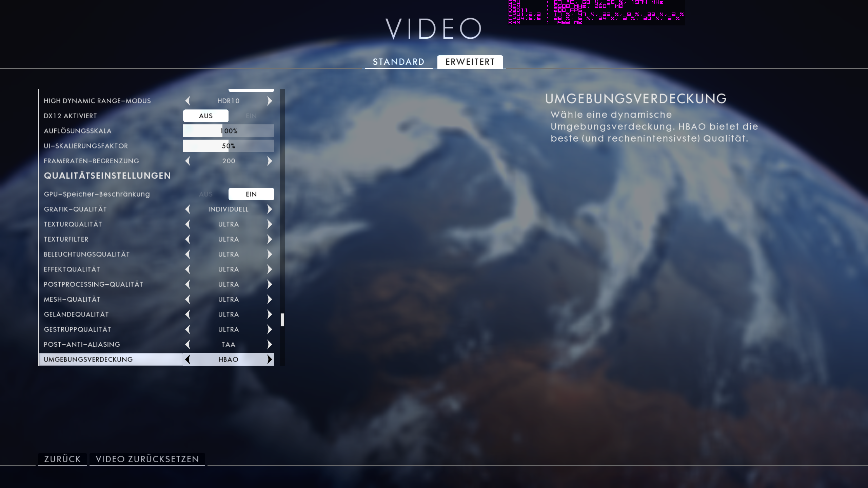
Task: Open the Erweitert tab
Action: 470,62
